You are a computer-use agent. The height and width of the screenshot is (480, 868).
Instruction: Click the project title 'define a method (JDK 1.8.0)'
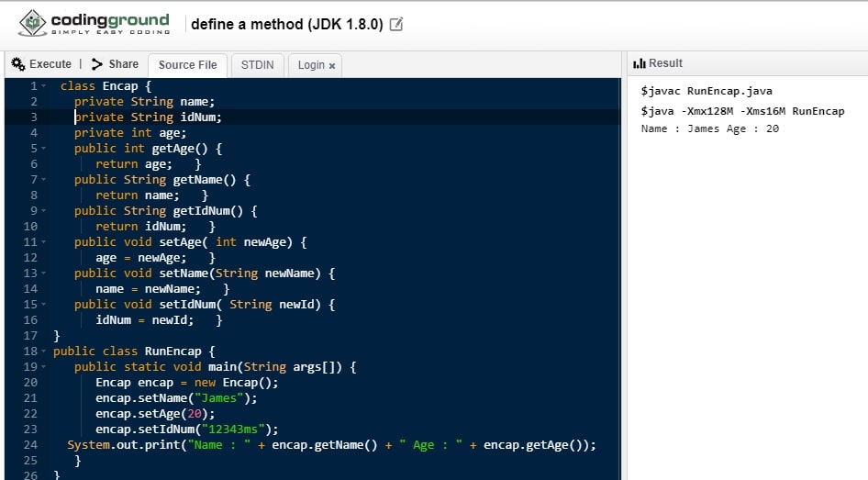(x=287, y=25)
